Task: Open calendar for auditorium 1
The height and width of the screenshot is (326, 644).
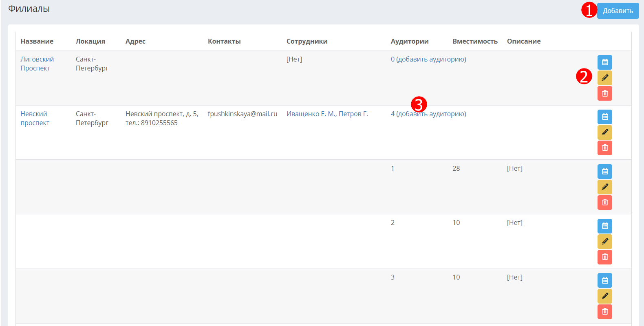Action: click(605, 172)
